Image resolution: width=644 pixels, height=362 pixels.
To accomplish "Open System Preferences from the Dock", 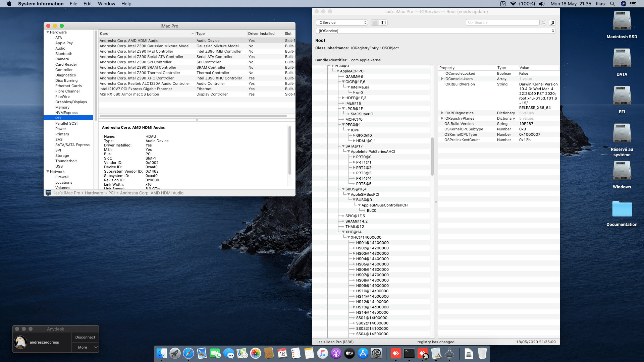I will point(376,353).
